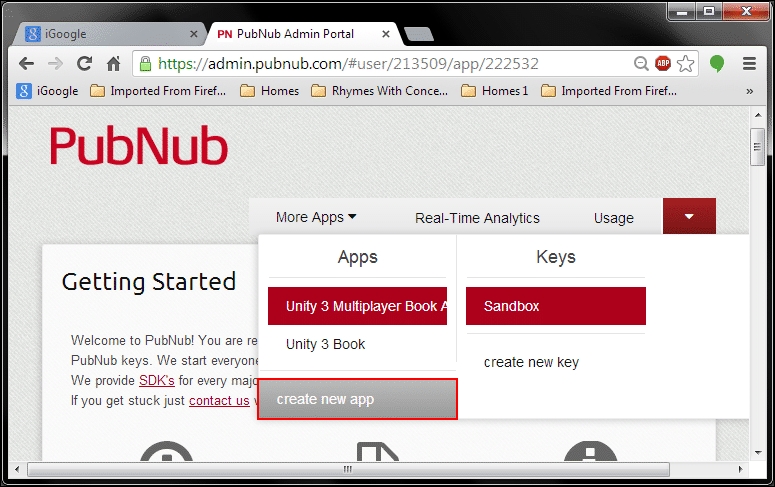Click the green balloon extension icon
Image resolution: width=775 pixels, height=487 pixels.
point(717,63)
